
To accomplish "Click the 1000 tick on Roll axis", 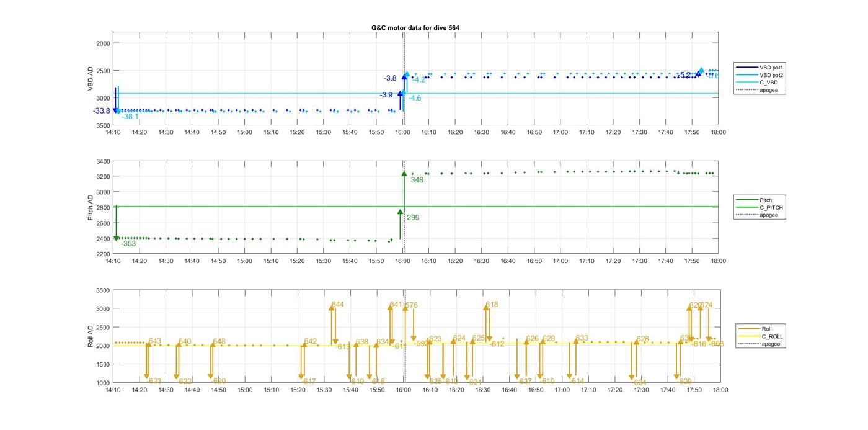I will point(103,383).
